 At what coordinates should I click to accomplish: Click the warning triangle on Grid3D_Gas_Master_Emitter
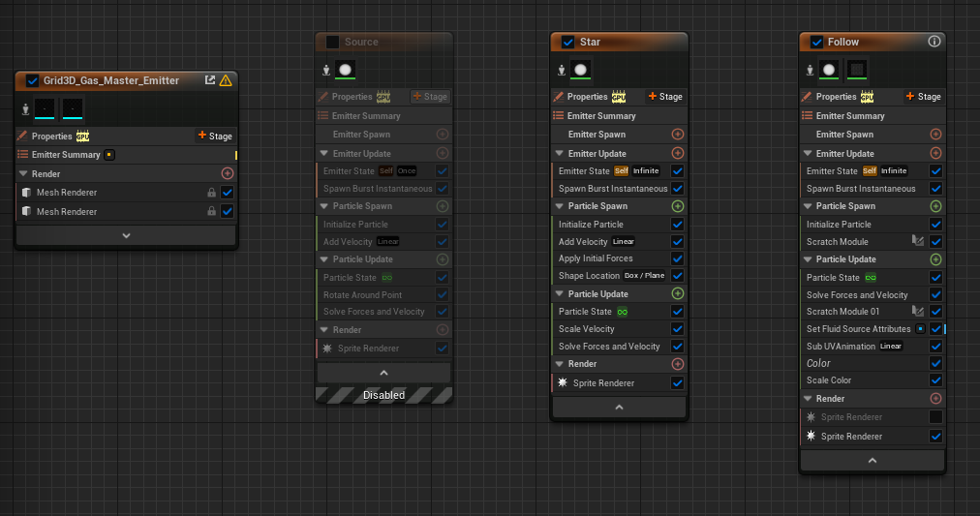[226, 80]
